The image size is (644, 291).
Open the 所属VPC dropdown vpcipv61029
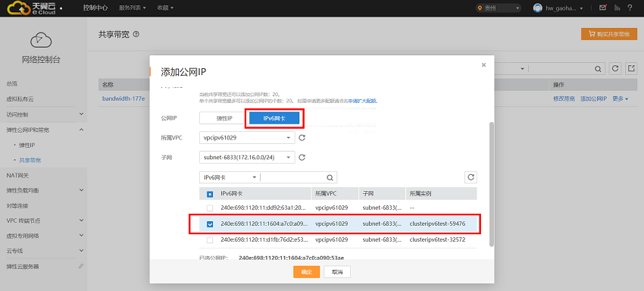pos(247,138)
